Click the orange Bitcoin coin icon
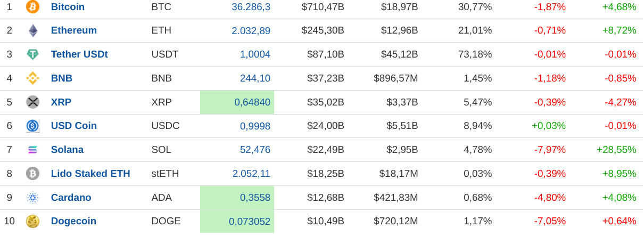The height and width of the screenshot is (236, 644). (32, 7)
